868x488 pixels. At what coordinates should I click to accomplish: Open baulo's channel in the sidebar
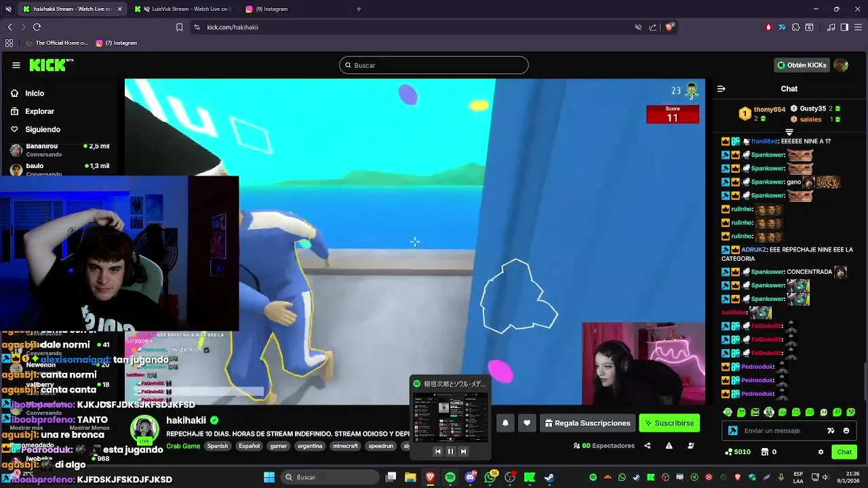pyautogui.click(x=60, y=169)
